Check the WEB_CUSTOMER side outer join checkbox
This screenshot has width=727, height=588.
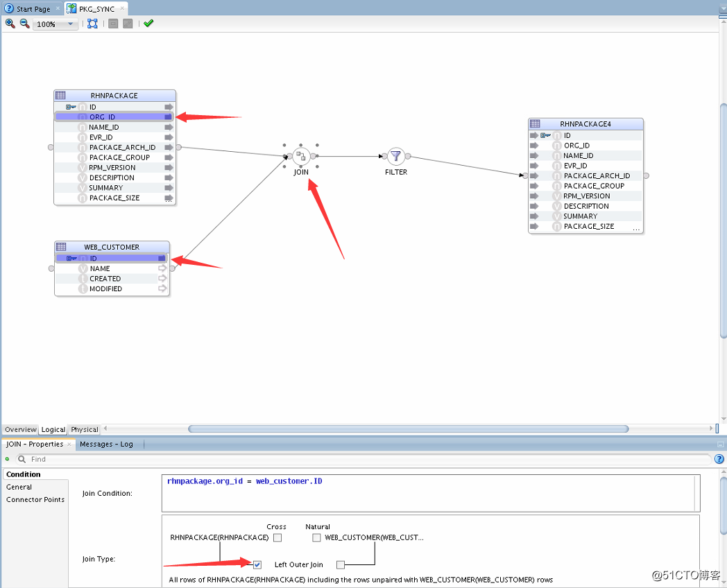coord(341,564)
